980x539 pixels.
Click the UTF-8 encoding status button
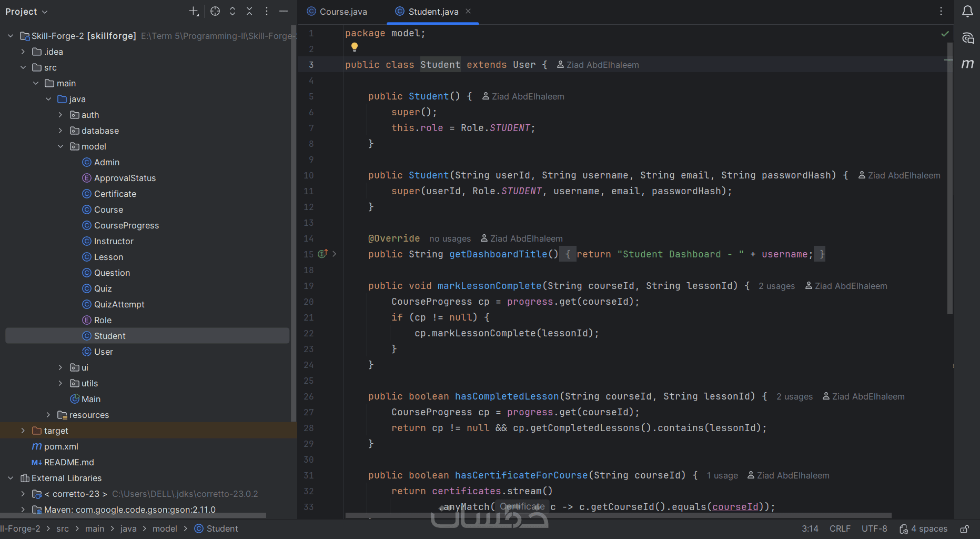tap(874, 528)
